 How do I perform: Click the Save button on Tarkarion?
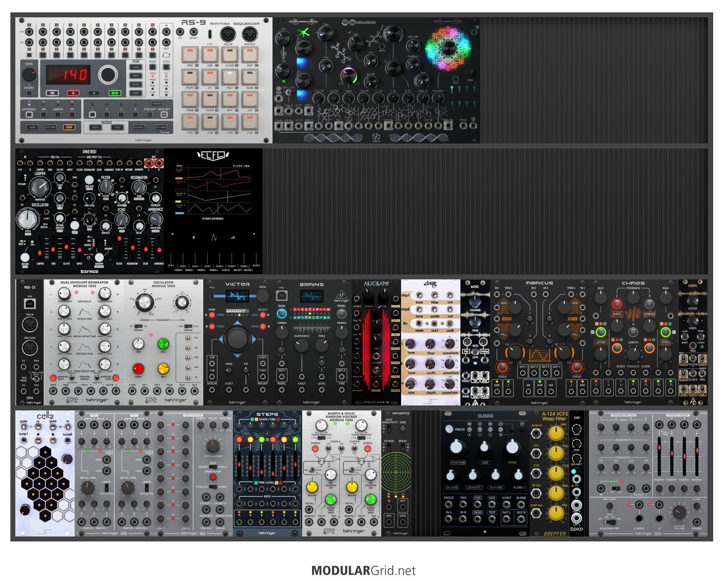(x=455, y=78)
